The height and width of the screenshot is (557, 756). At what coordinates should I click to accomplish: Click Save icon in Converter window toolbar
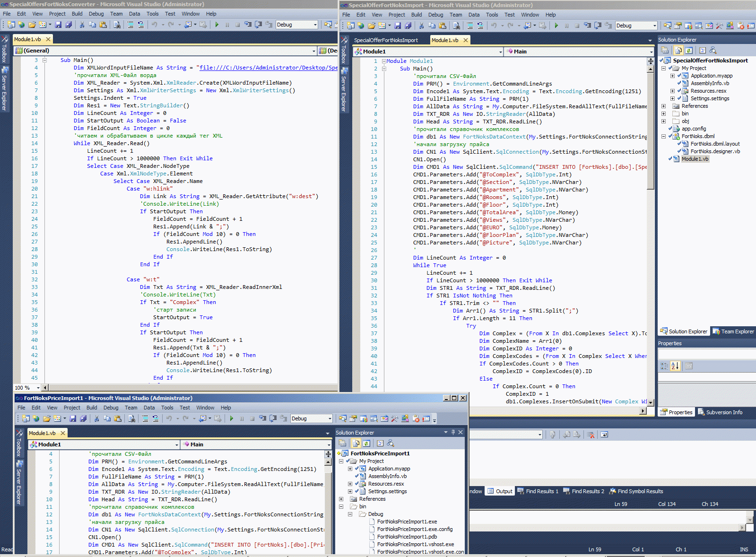pyautogui.click(x=59, y=25)
